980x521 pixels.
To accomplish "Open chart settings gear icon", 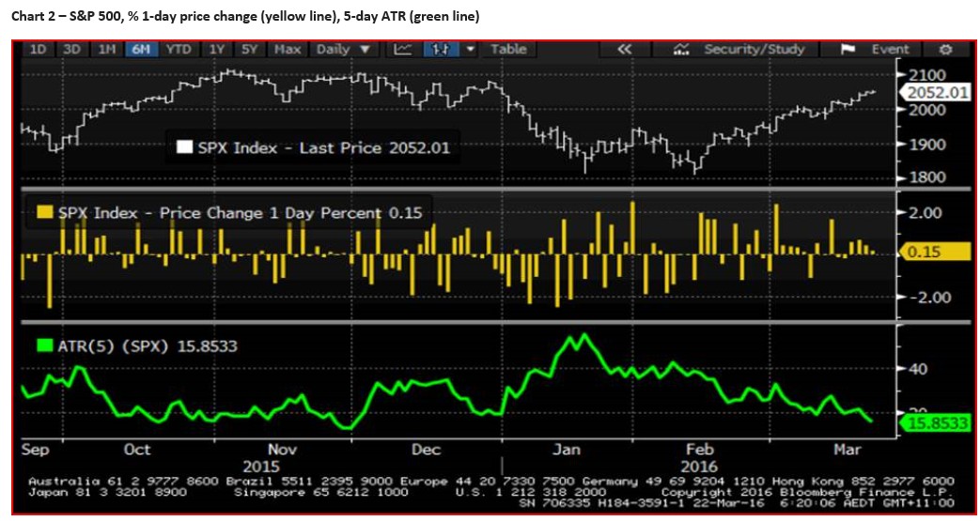I will (945, 50).
